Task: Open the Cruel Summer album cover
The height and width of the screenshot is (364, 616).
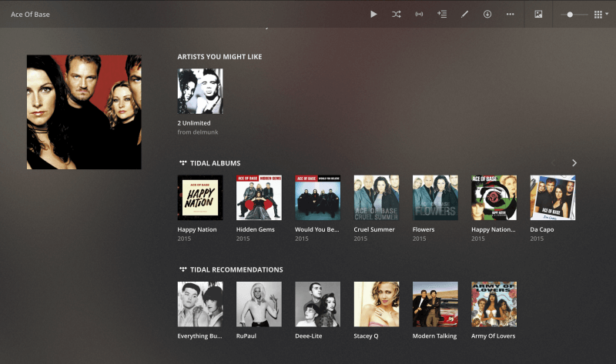Action: point(377,198)
